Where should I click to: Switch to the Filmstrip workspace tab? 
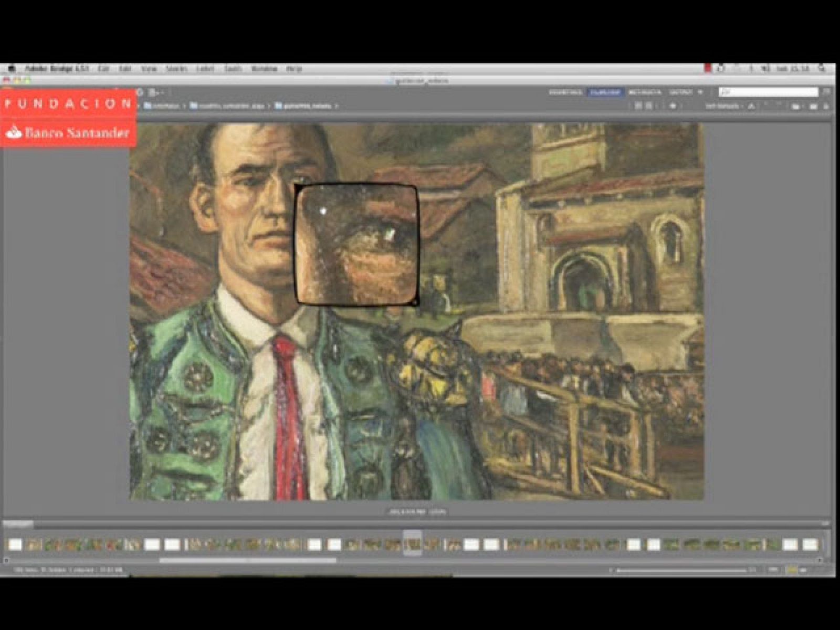605,92
